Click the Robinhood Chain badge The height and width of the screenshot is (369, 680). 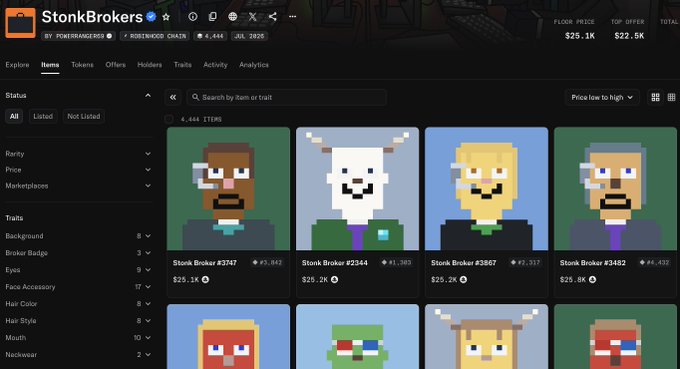click(155, 36)
